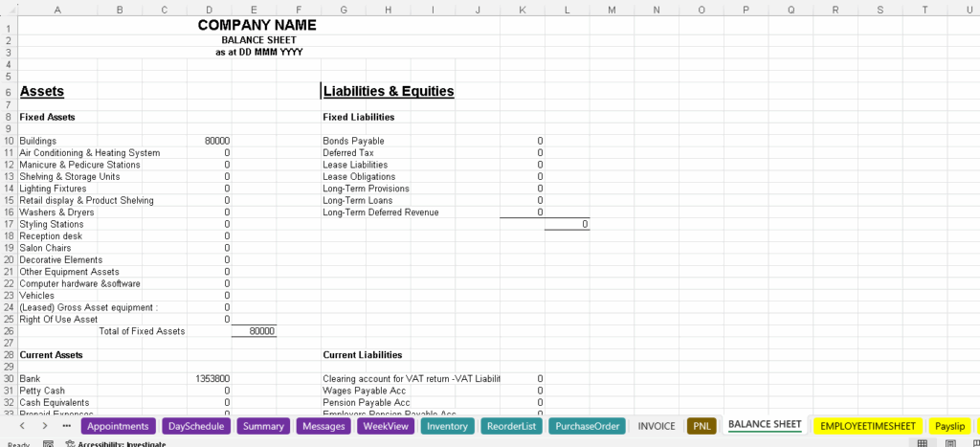980x447 pixels.
Task: Open the Appointments sheet tab
Action: (118, 426)
